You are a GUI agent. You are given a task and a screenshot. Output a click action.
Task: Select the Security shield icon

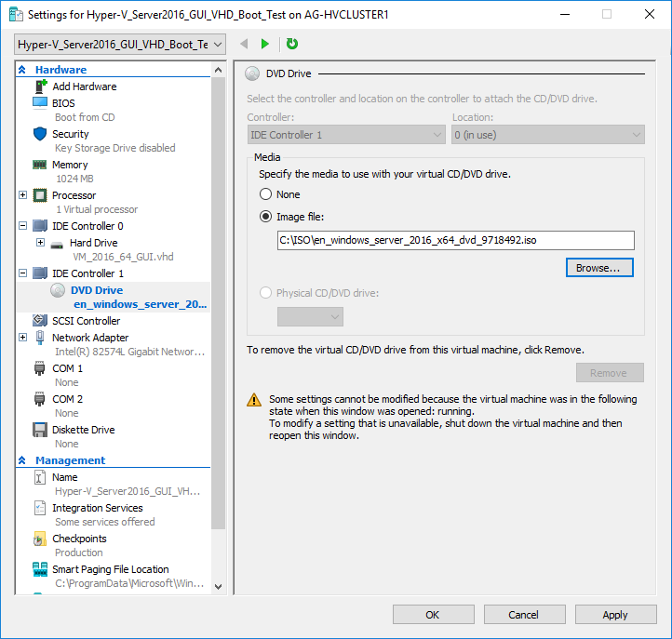(40, 134)
